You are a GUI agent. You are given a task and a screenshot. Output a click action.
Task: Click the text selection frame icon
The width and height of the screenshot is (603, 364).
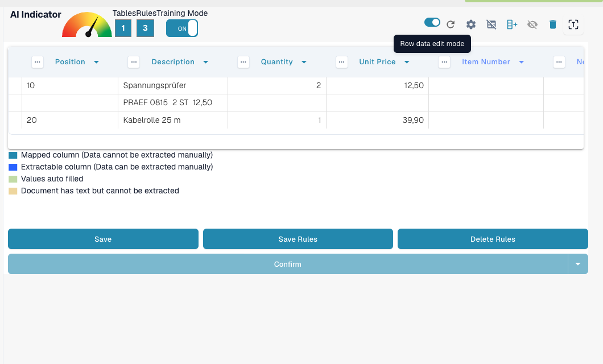coord(573,24)
